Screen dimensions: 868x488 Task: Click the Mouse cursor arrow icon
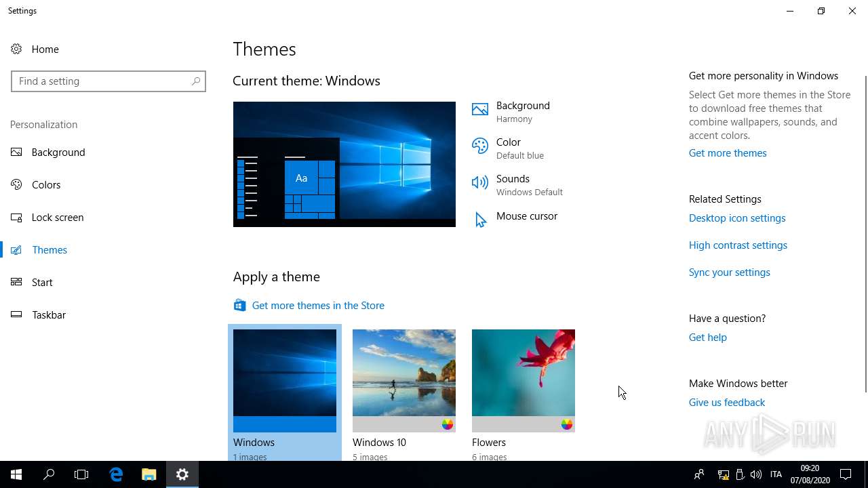pyautogui.click(x=480, y=220)
